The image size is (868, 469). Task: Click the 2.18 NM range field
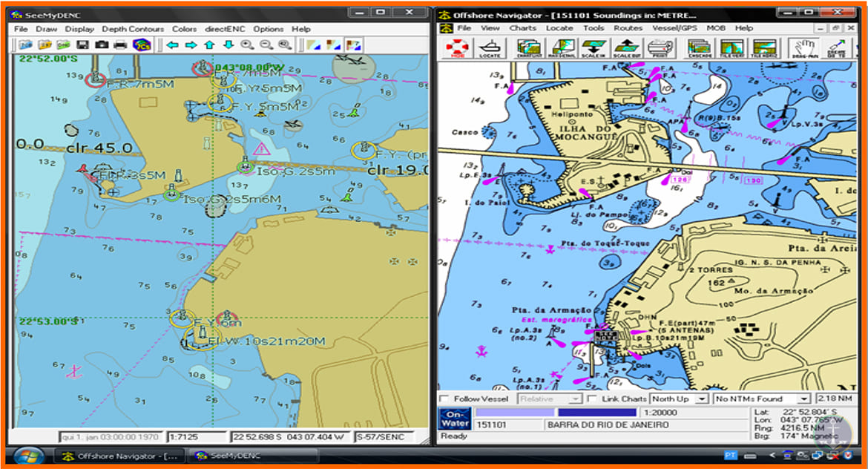click(x=835, y=399)
